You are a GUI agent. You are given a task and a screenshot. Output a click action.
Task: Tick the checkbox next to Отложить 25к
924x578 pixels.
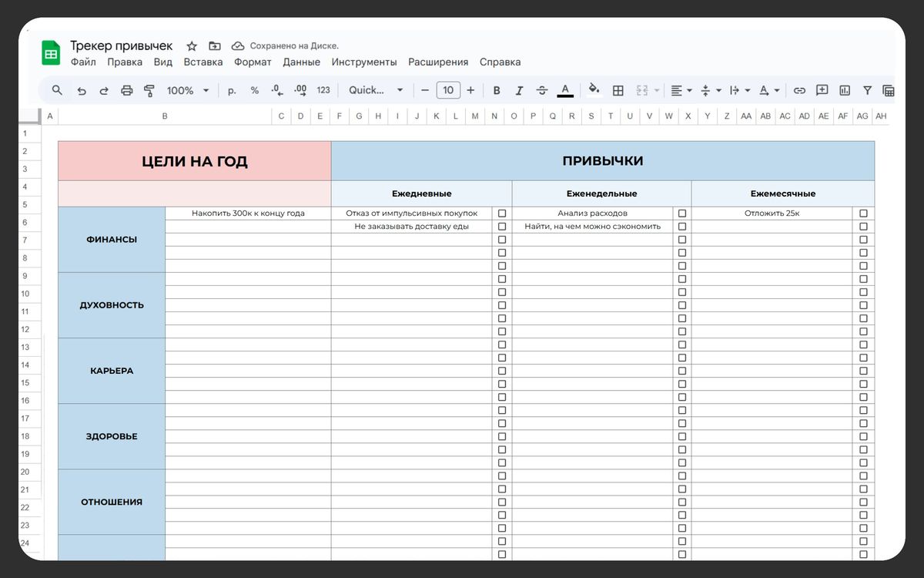coord(863,213)
